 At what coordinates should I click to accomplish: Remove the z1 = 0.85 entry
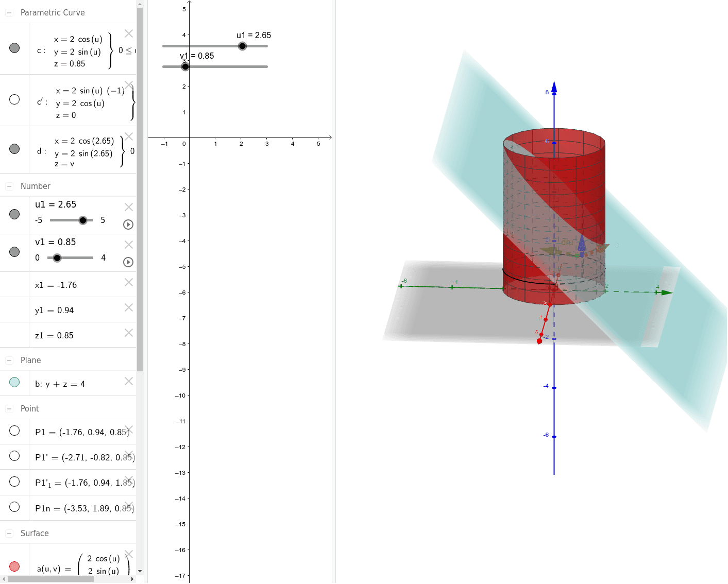[x=129, y=333]
